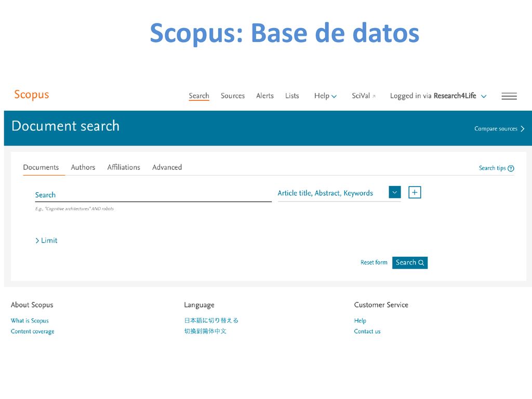
Task: Switch to the Advanced tab
Action: (167, 167)
